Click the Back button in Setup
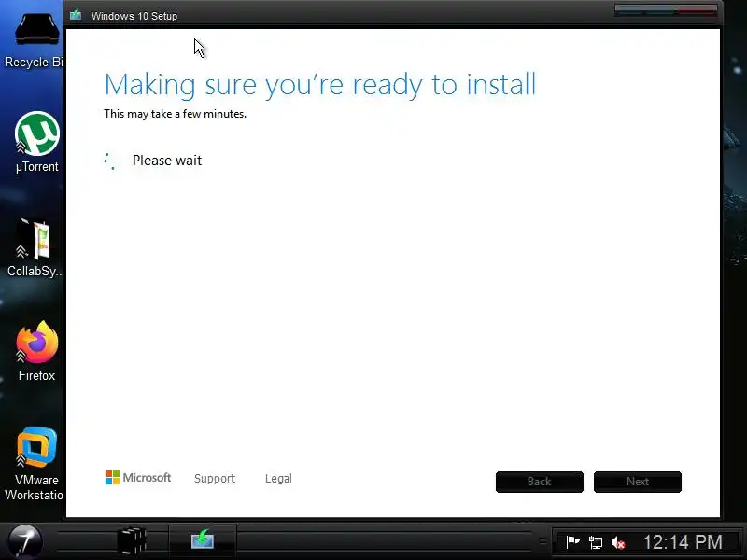Viewport: 747px width, 560px height. pos(540,482)
